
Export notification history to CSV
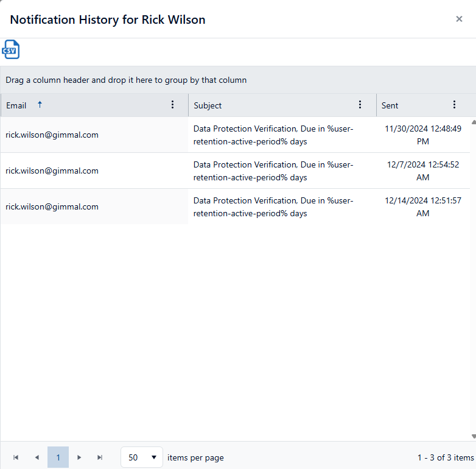tap(11, 49)
